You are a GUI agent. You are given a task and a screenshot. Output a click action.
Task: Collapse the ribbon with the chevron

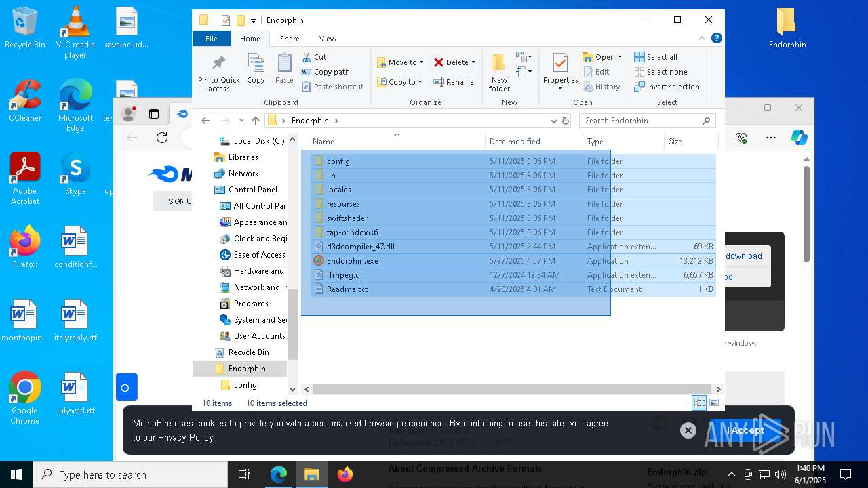(702, 39)
